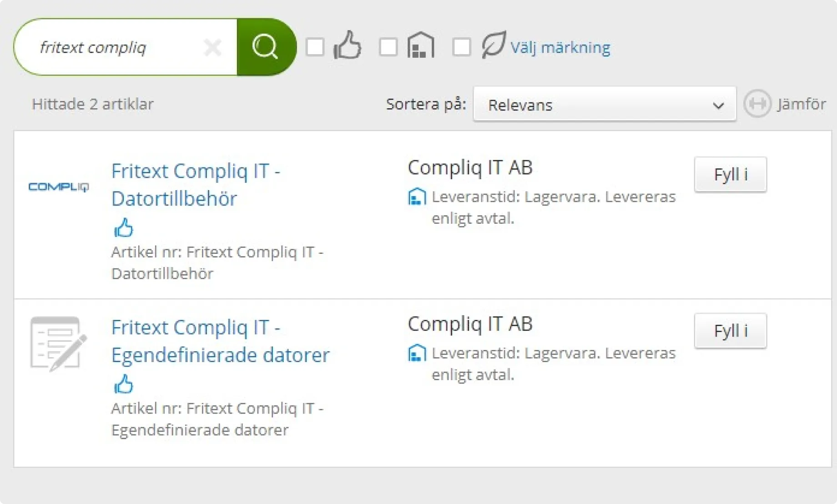The width and height of the screenshot is (837, 504).
Task: Click the warehouse filter icon in the search bar
Action: click(421, 45)
